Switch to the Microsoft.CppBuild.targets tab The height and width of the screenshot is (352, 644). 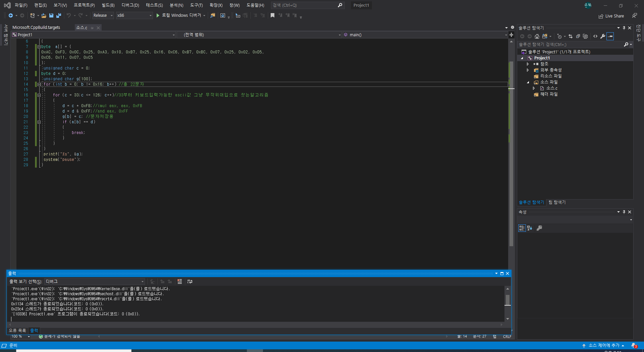36,28
